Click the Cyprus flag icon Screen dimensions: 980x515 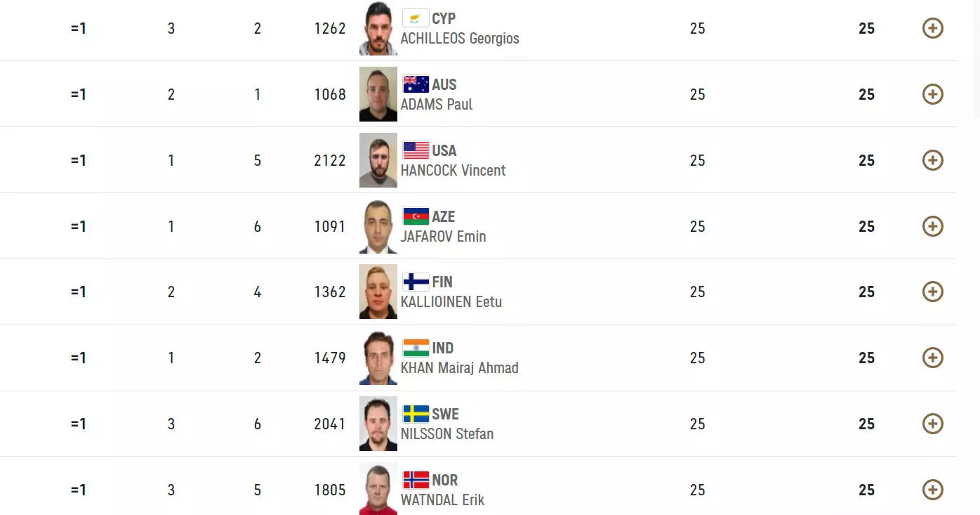pos(416,18)
